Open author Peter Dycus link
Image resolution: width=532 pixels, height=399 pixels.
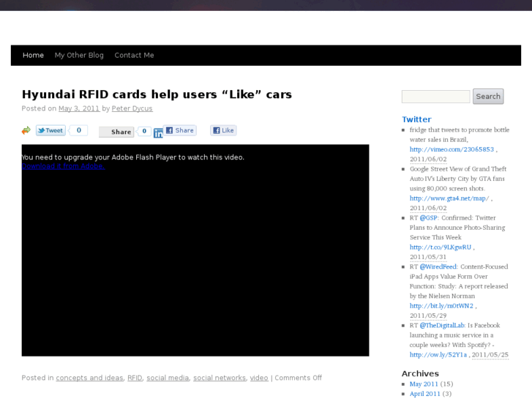pyautogui.click(x=132, y=108)
